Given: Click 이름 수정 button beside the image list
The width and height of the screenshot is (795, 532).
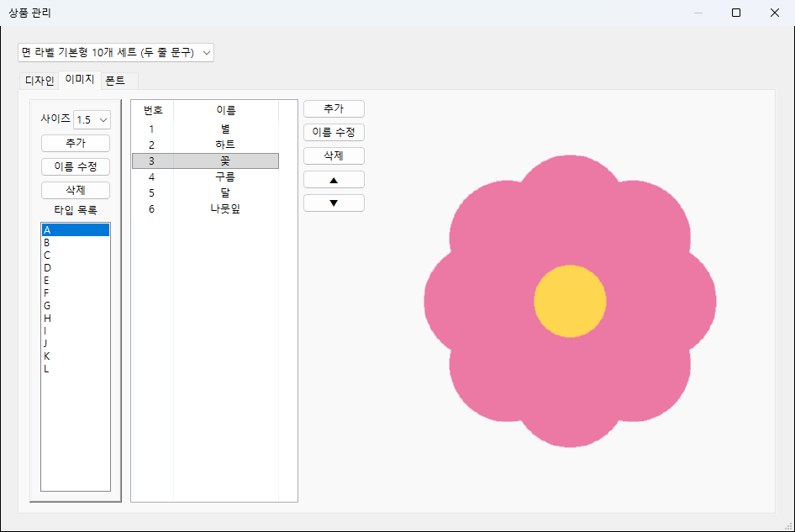Looking at the screenshot, I should coord(334,132).
